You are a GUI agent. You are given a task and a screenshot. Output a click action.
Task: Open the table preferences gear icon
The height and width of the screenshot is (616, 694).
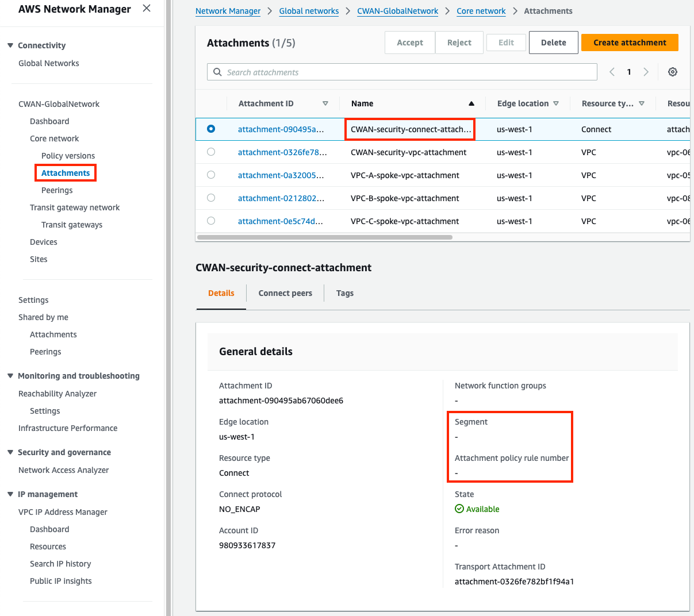tap(673, 72)
